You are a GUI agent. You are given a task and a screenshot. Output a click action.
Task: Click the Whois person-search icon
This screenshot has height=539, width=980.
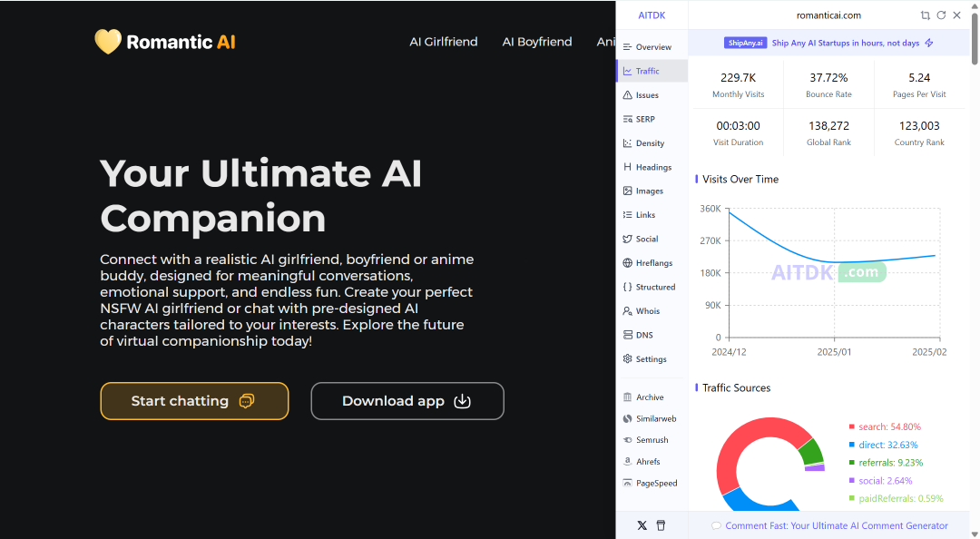(628, 310)
